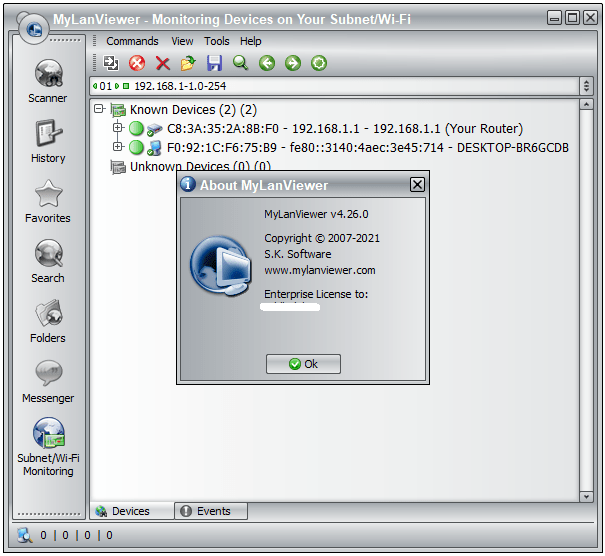
Task: Click green status circle for DESKTOP-BR6GCDB
Action: point(136,147)
